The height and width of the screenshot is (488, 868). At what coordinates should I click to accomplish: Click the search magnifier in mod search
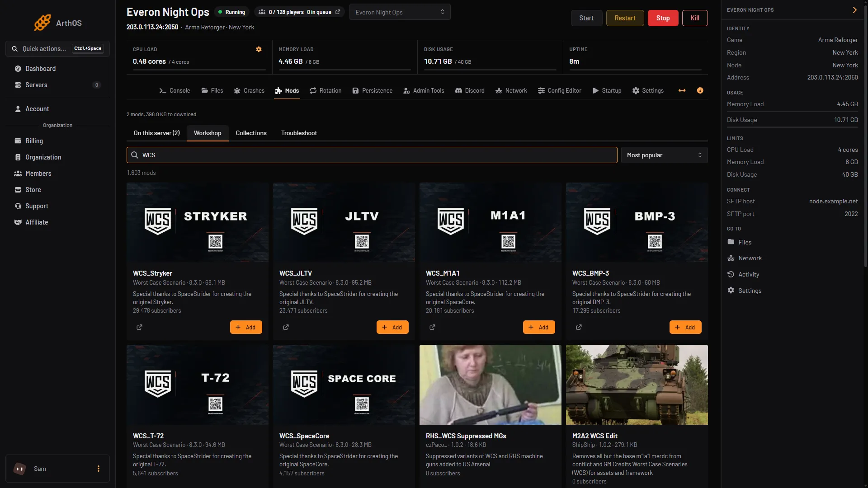135,155
